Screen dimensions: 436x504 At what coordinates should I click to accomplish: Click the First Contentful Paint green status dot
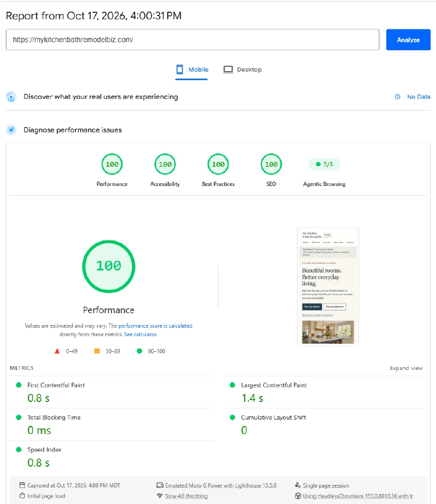(19, 385)
